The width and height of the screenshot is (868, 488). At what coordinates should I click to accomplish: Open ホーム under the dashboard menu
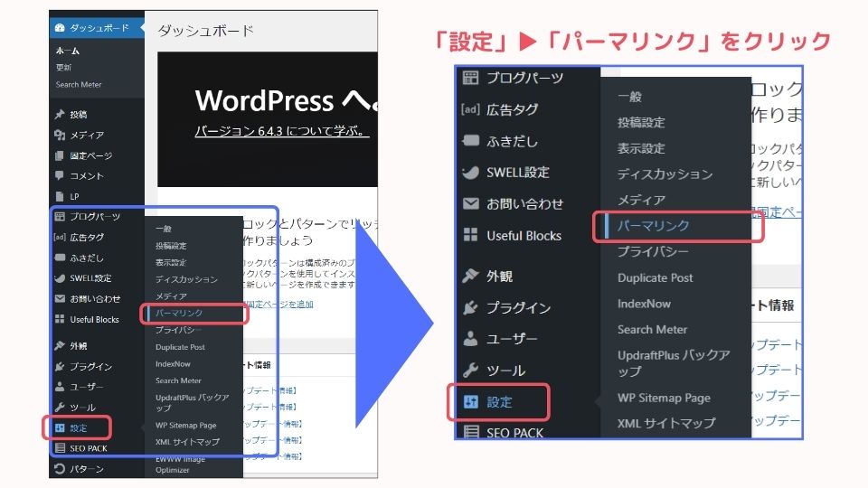click(68, 51)
